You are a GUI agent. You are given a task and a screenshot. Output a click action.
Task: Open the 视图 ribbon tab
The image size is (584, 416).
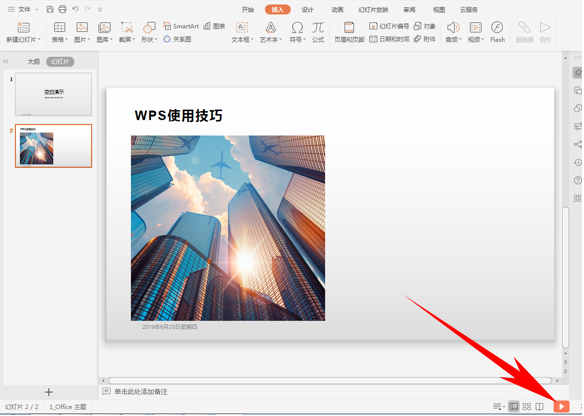pos(439,10)
